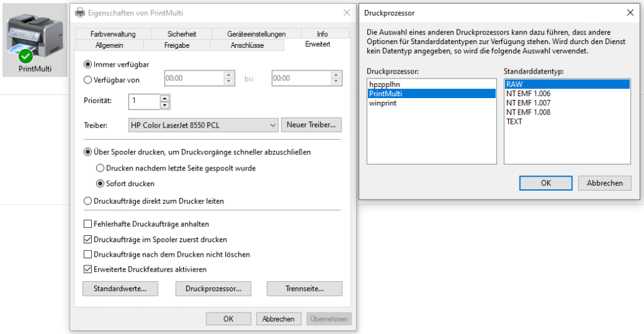Select 'Verfügbar von' radio button
Viewport: 644px width, 334px height.
coord(88,80)
